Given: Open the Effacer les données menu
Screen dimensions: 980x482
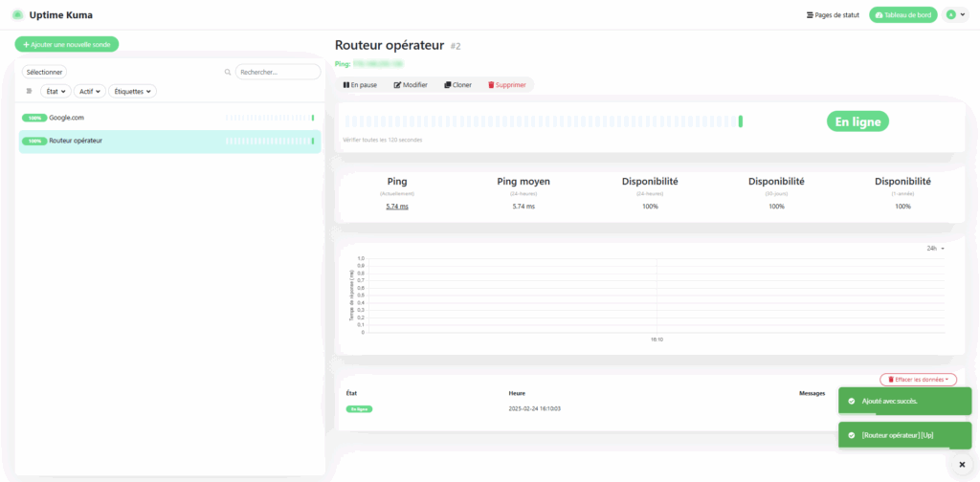Looking at the screenshot, I should pos(917,380).
